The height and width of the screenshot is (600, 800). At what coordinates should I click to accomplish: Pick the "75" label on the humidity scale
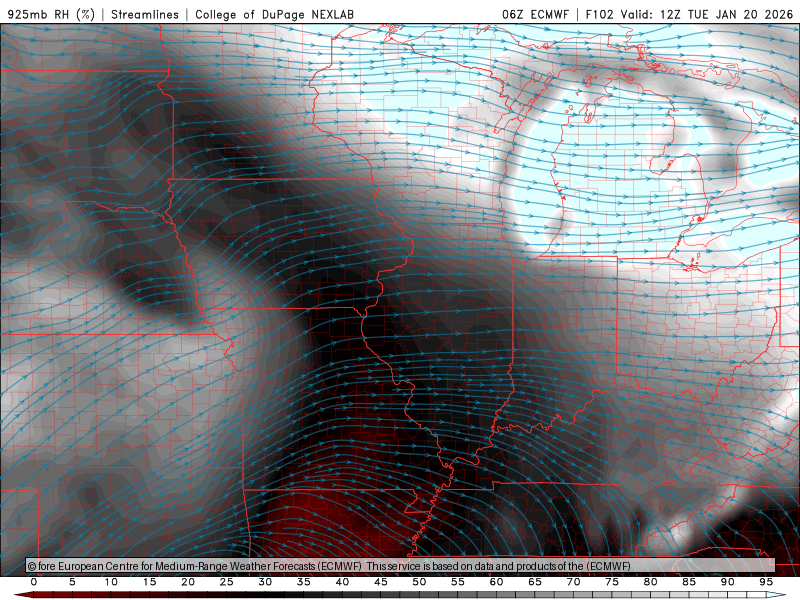pos(612,582)
